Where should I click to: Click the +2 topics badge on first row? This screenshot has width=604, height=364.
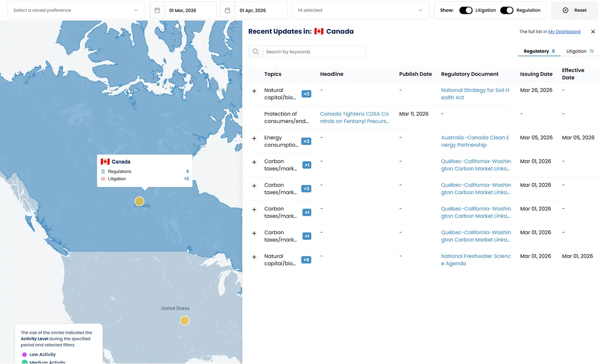pyautogui.click(x=306, y=94)
